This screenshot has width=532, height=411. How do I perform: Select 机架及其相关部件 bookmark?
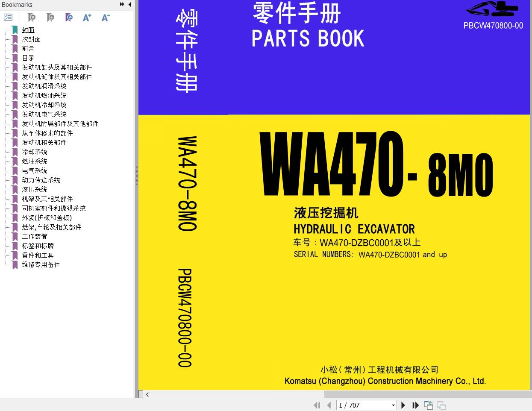tap(47, 199)
